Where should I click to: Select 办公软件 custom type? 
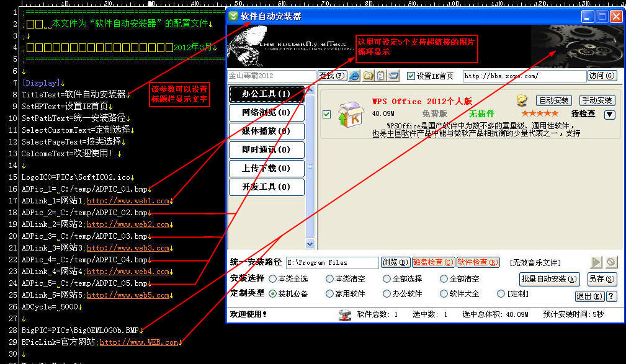click(387, 294)
